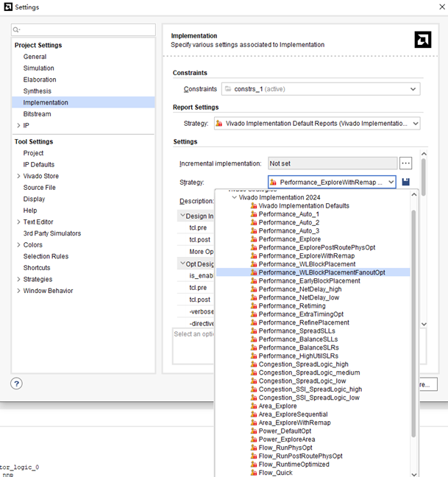Viewport: 448px width, 477px height.
Task: Expand the IP node in Project Settings
Action: [x=18, y=125]
